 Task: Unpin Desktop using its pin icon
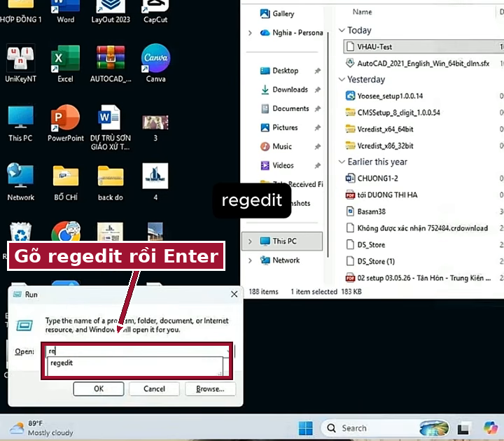tap(318, 71)
